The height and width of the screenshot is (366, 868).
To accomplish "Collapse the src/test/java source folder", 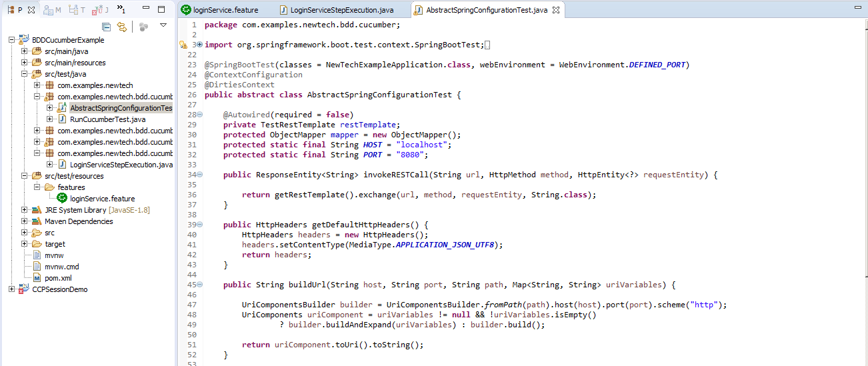I will coord(25,74).
